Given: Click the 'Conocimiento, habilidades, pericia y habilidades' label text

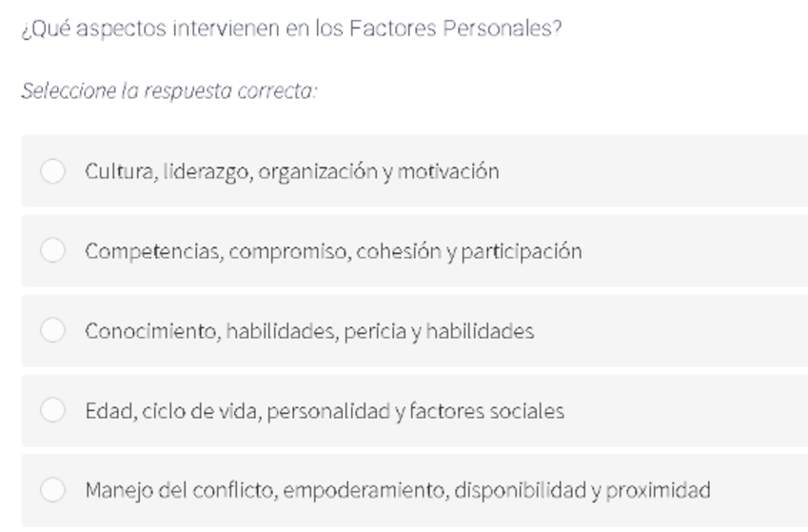Looking at the screenshot, I should point(309,331).
